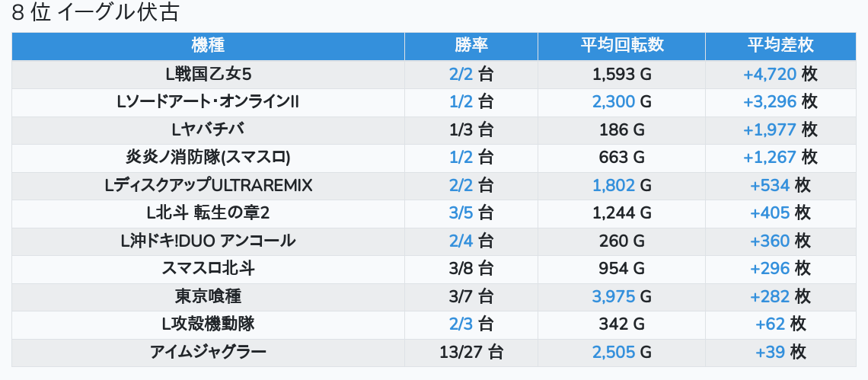The image size is (868, 380).
Task: Click the 平均差枚 column header
Action: point(780,46)
